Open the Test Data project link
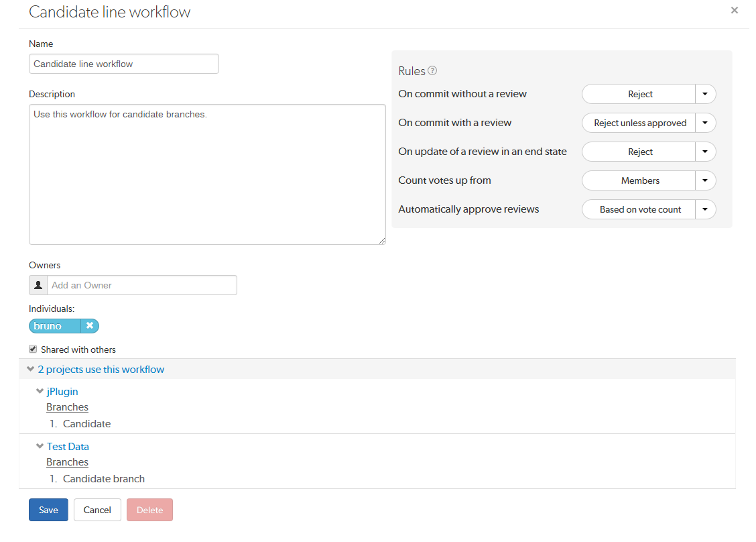Screen dimensions: 756x542 [68, 447]
